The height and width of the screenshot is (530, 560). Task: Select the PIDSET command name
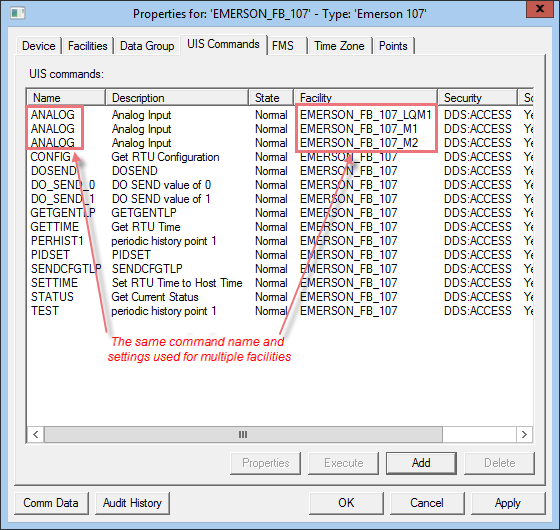pyautogui.click(x=50, y=255)
